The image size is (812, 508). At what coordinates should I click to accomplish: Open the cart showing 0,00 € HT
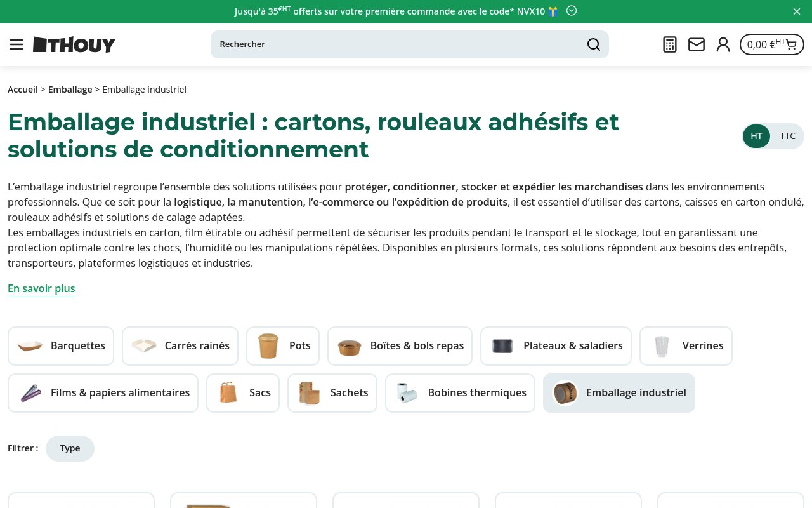772,44
